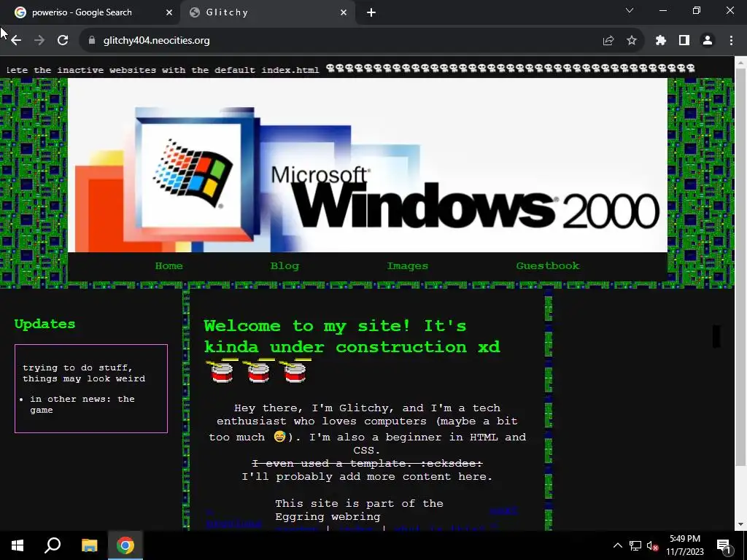The height and width of the screenshot is (560, 747).
Task: Click the text 'trying to do stuff'
Action: pos(76,367)
